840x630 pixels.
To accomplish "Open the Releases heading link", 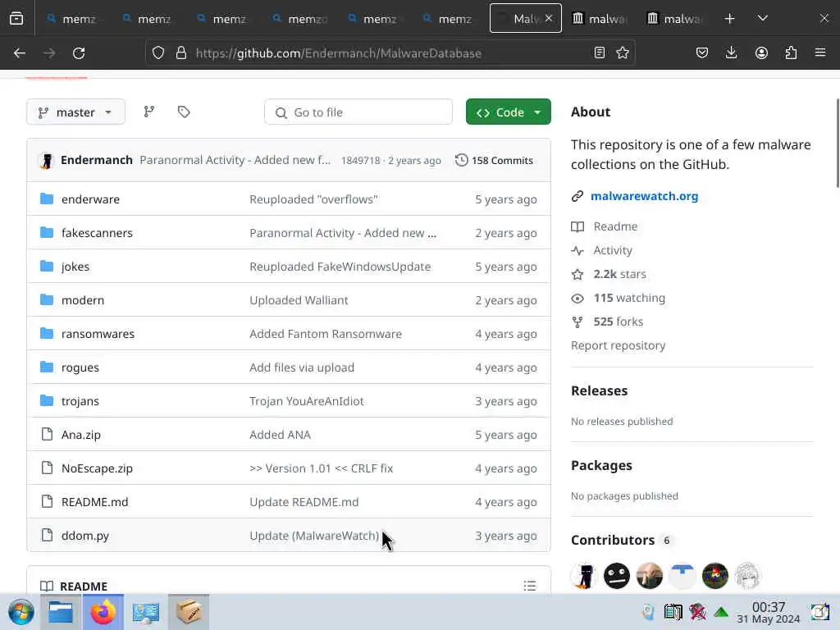I will [600, 390].
